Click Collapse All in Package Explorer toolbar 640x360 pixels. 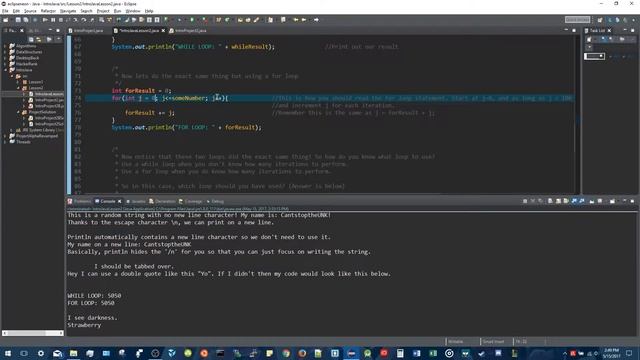31,39
